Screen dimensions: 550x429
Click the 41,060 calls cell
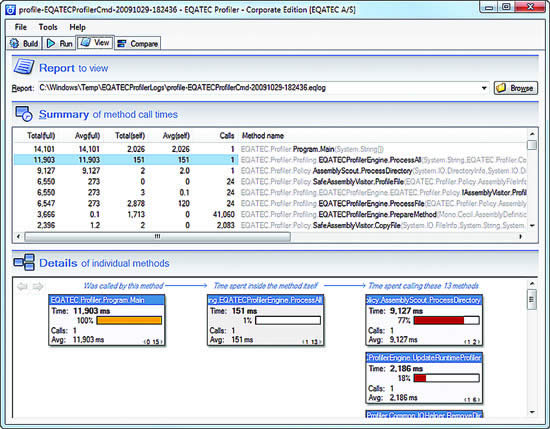tap(223, 214)
